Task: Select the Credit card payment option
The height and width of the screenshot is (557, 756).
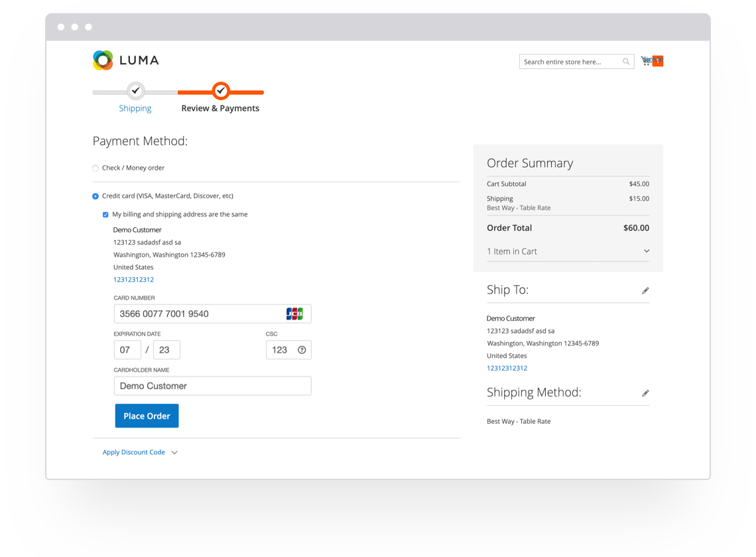Action: tap(95, 196)
